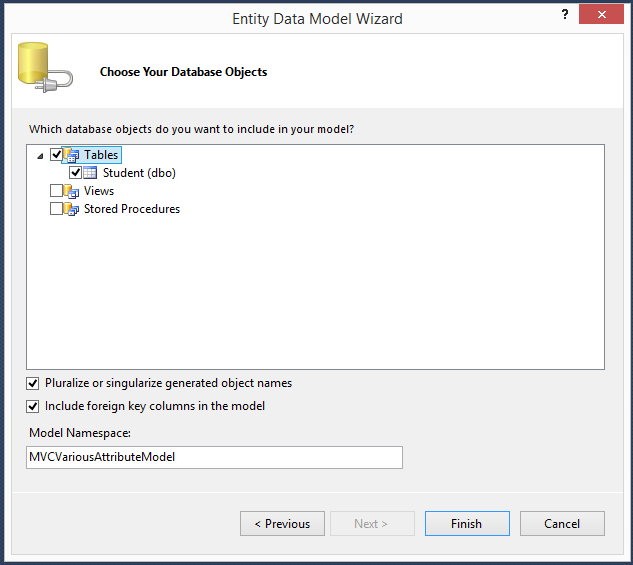The image size is (633, 565).
Task: Toggle include foreign key columns option
Action: [x=33, y=406]
